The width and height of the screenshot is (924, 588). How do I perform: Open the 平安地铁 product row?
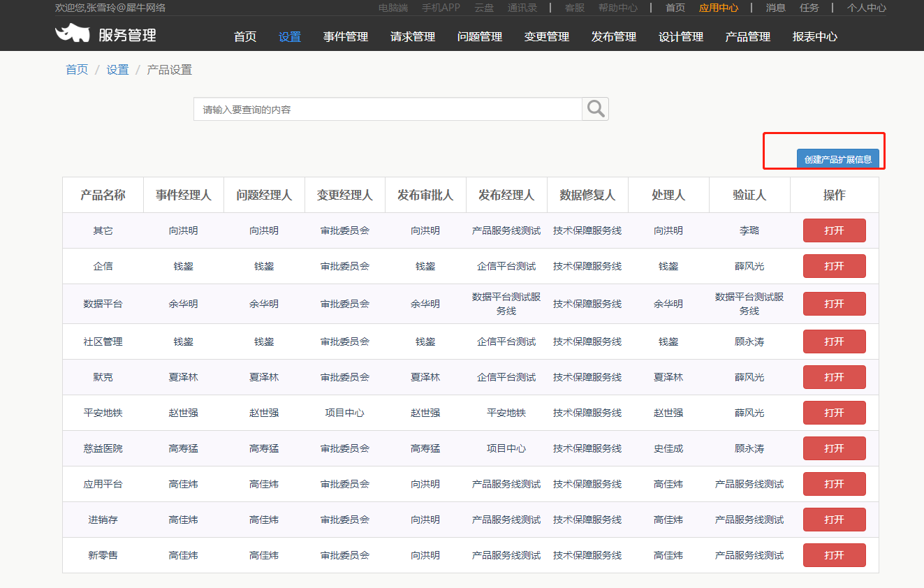coord(834,413)
